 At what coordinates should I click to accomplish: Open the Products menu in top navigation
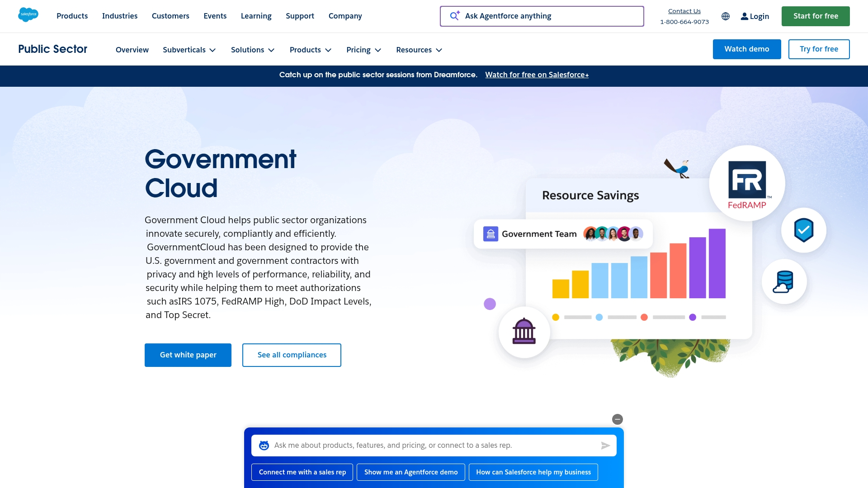tap(72, 16)
